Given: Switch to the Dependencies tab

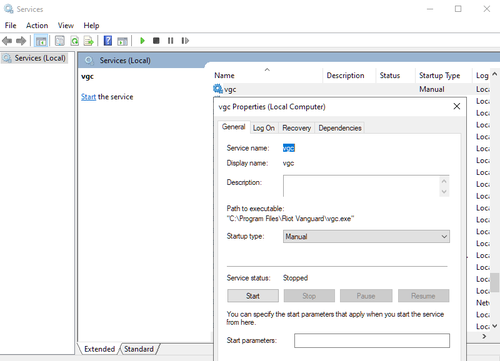Looking at the screenshot, I should point(340,128).
